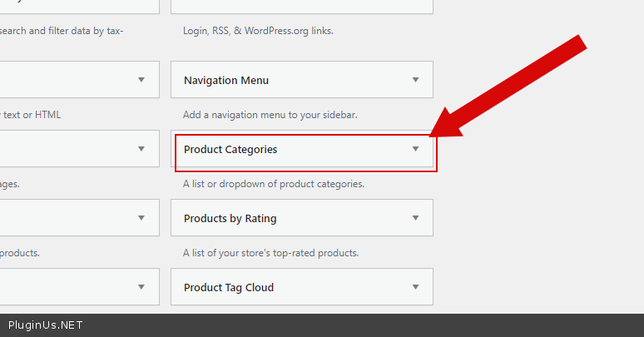This screenshot has height=337, width=644.
Task: Expand the Navigation Menu widget arrow
Action: coord(415,80)
